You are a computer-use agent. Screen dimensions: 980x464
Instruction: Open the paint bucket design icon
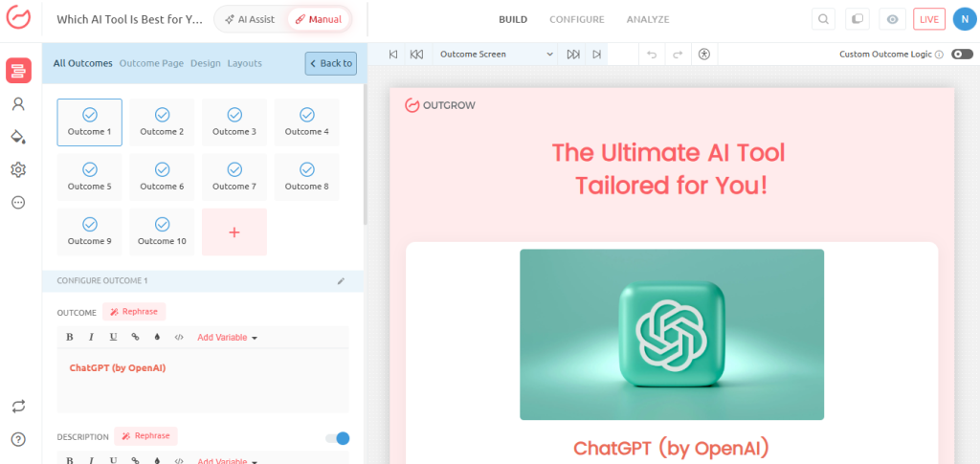coord(19,137)
